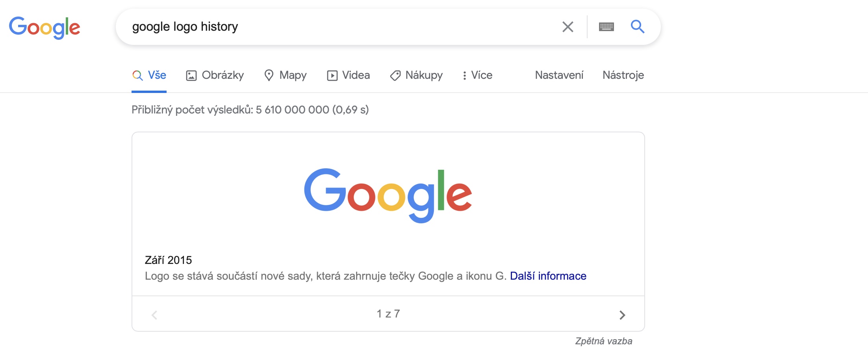Viewport: 868px width, 364px height.
Task: Click the magnifying glass search button
Action: (x=637, y=27)
